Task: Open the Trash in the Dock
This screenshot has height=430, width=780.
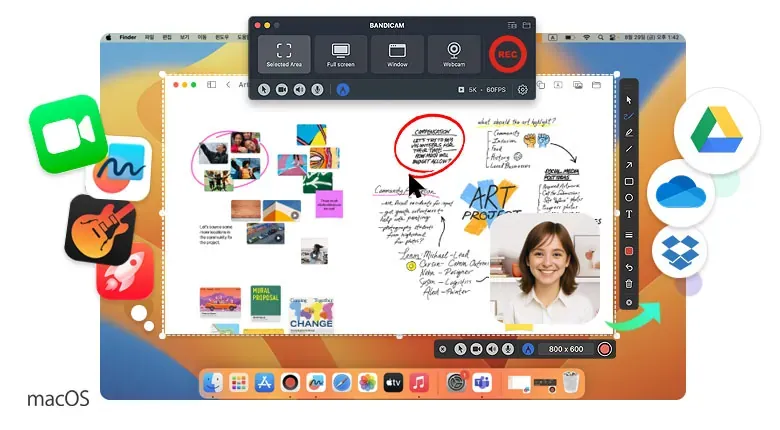Action: tap(571, 382)
